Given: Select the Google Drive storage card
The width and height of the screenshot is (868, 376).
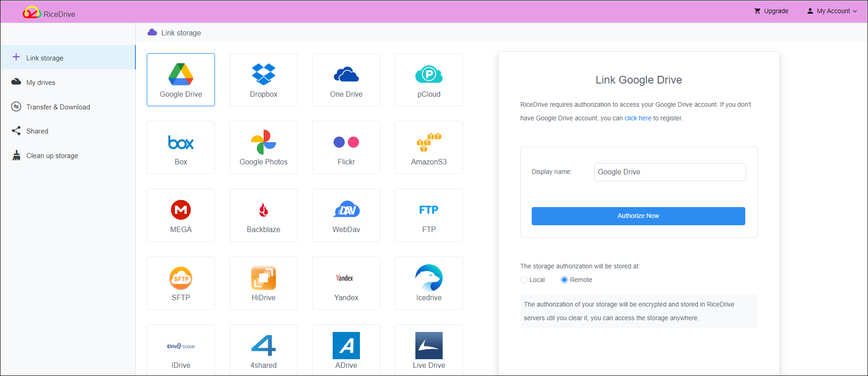Looking at the screenshot, I should (181, 79).
